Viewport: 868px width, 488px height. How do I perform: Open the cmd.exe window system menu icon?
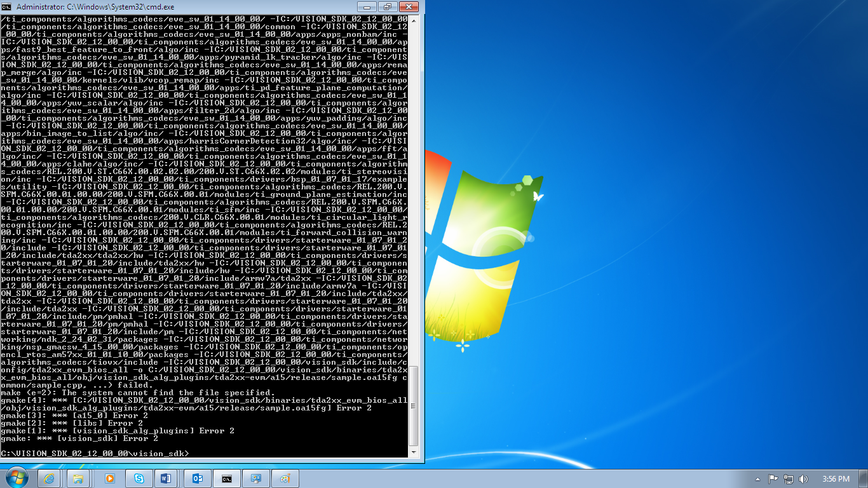coord(8,6)
